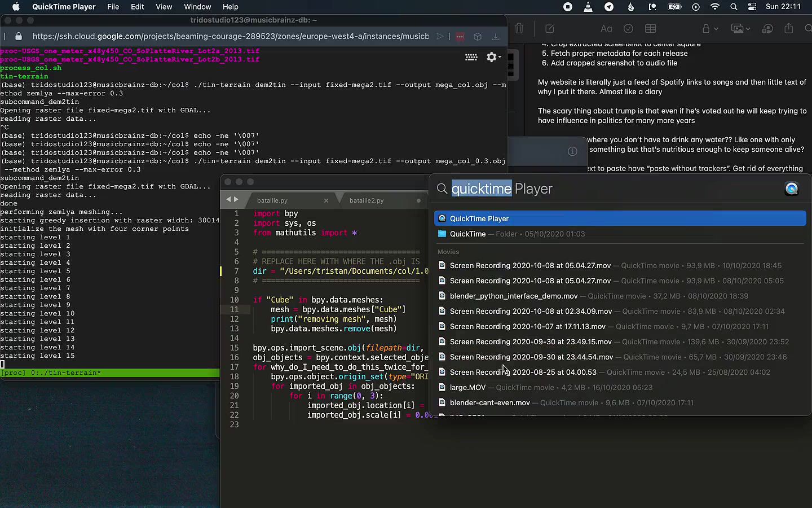Screen dimensions: 812x508
Task: Open Control Center toggles in menu bar
Action: 752,7
